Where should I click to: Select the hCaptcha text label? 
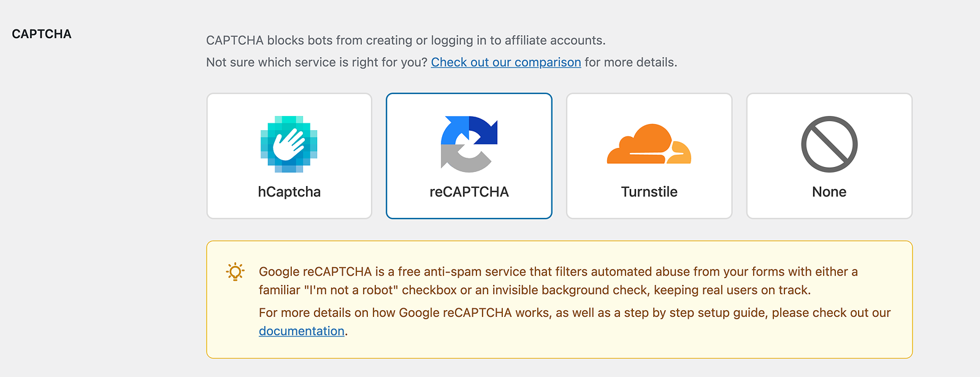click(x=289, y=192)
